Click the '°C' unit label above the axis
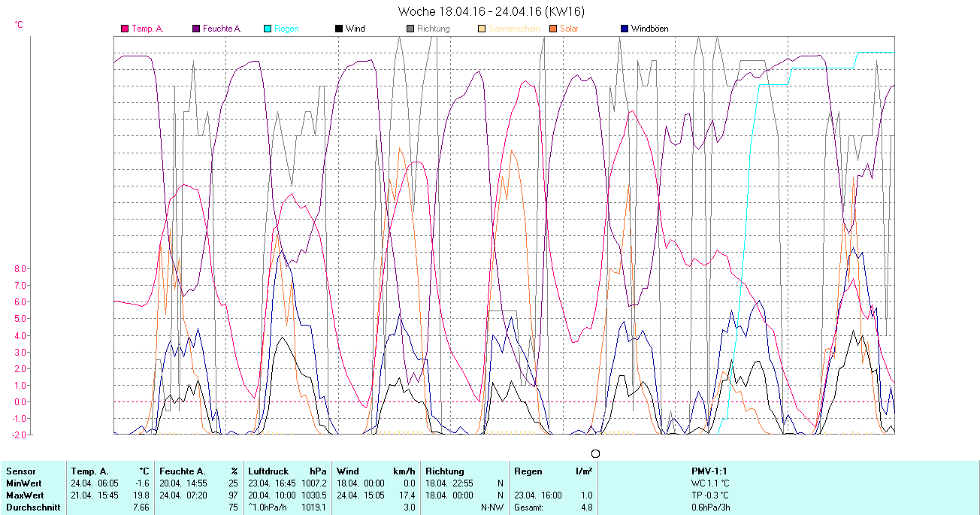Viewport: 980px width, 515px height. (19, 25)
